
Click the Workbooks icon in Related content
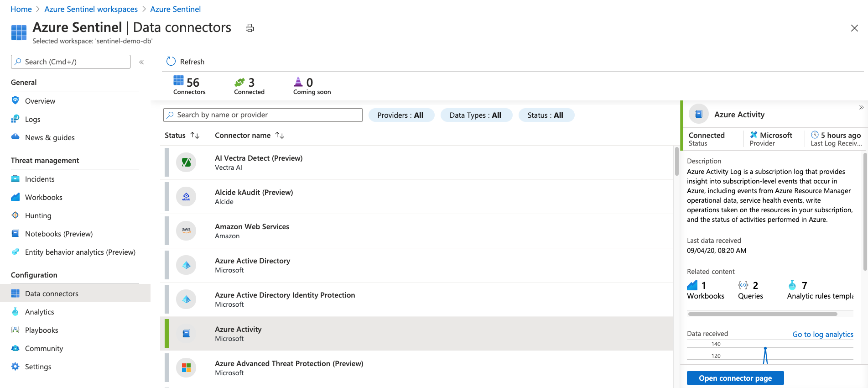pos(692,285)
